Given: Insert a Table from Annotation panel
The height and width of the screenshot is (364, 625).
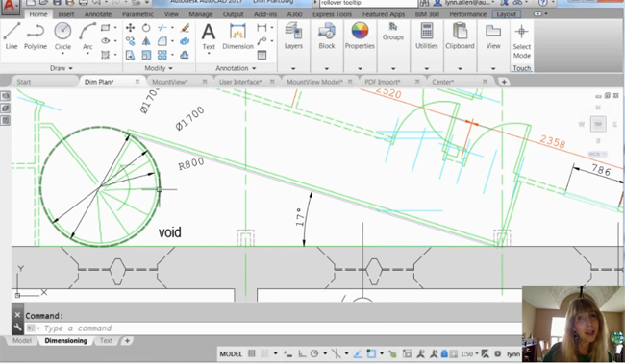Looking at the screenshot, I should [x=262, y=55].
